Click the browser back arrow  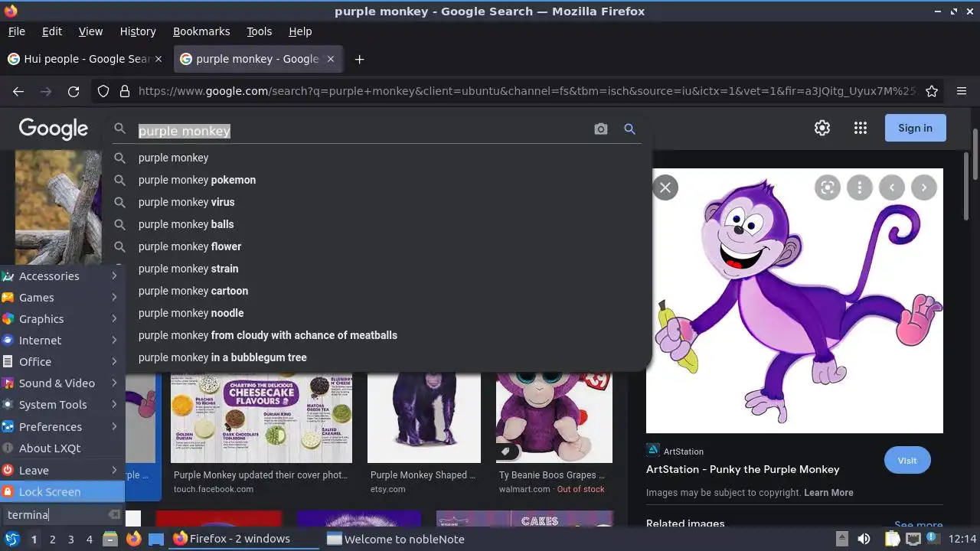18,91
